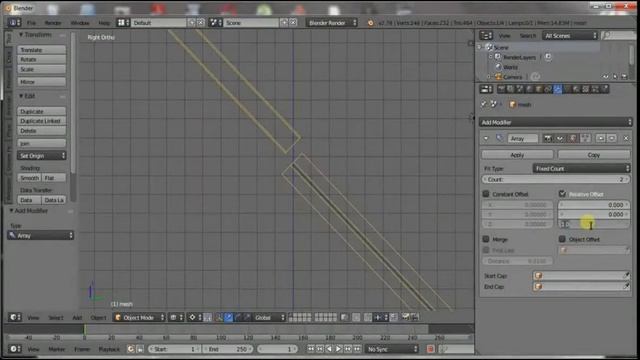Open the Modifiers tab in Properties header
The height and width of the screenshot is (360, 640).
558,89
